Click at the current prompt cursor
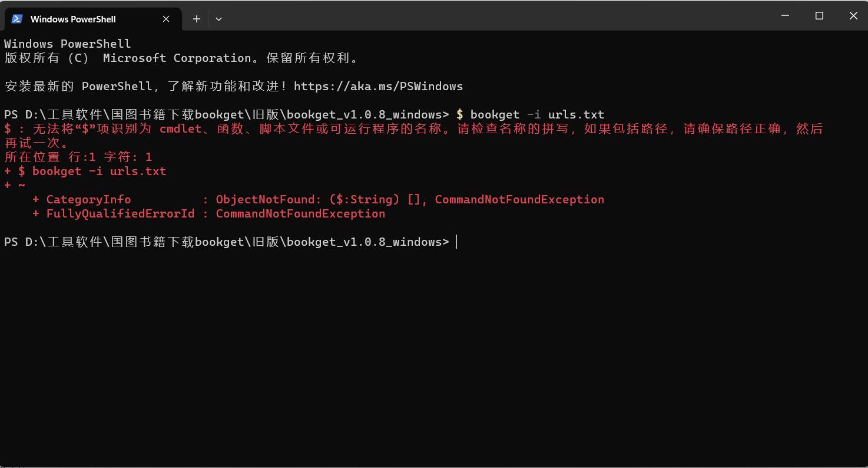868x468 pixels. coord(456,242)
